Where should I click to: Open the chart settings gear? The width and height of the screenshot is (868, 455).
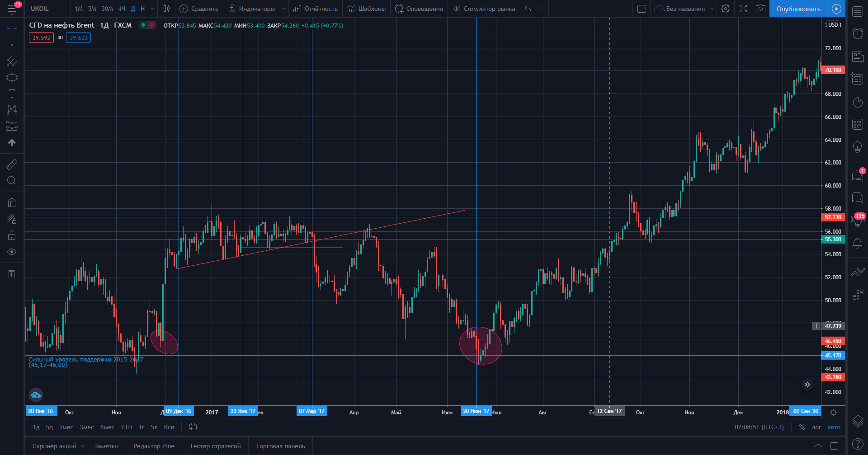[726, 9]
